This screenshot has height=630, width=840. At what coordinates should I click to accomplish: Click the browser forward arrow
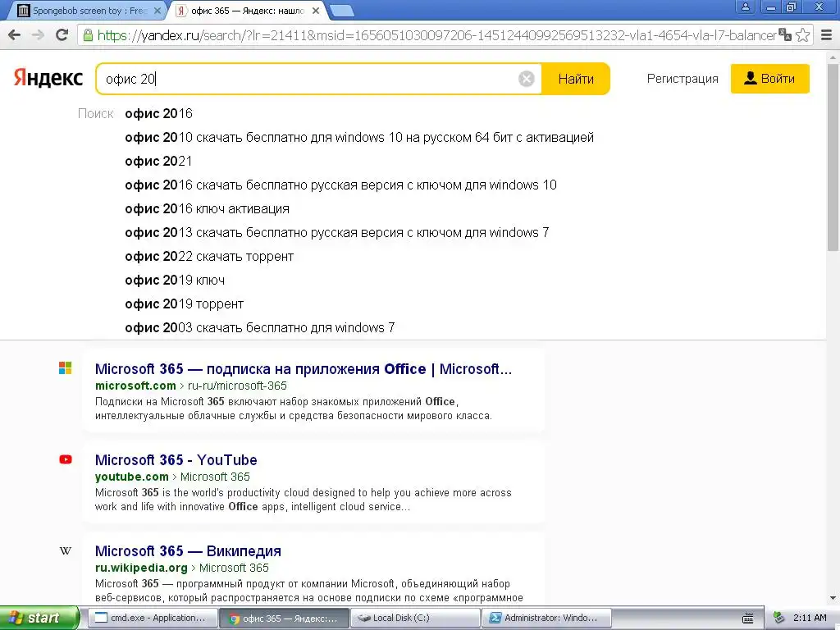[x=38, y=35]
